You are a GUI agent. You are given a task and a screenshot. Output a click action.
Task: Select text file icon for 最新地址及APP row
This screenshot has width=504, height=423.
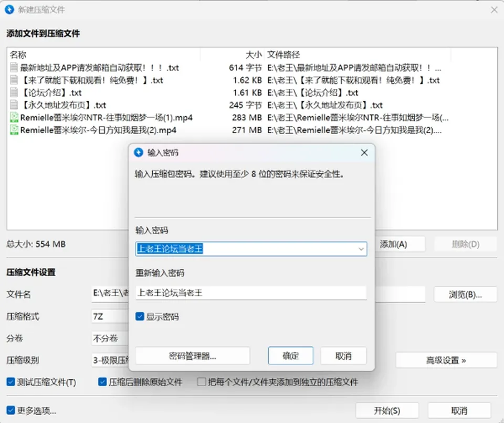click(x=14, y=68)
